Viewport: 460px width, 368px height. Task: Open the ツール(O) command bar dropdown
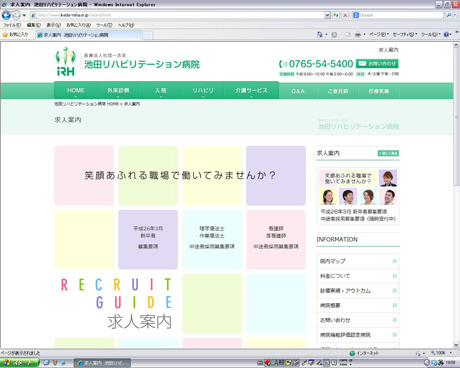coord(430,34)
